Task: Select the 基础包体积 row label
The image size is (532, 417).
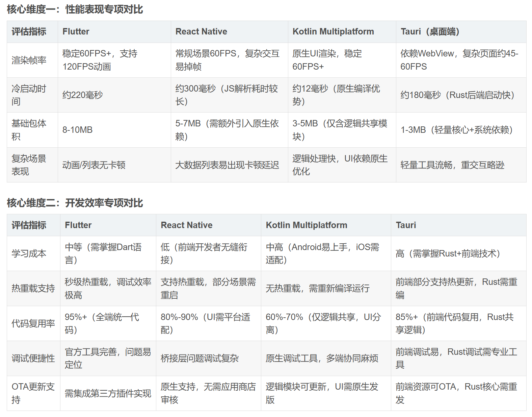Action: (x=32, y=130)
